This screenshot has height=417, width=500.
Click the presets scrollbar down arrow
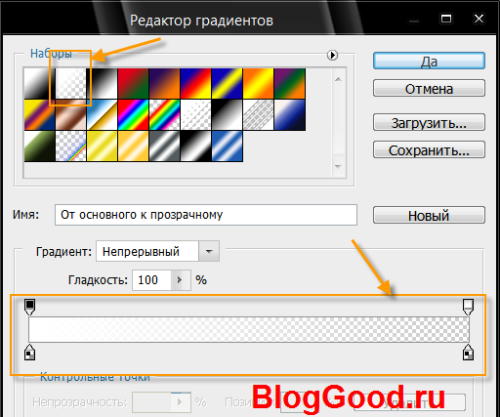point(338,166)
